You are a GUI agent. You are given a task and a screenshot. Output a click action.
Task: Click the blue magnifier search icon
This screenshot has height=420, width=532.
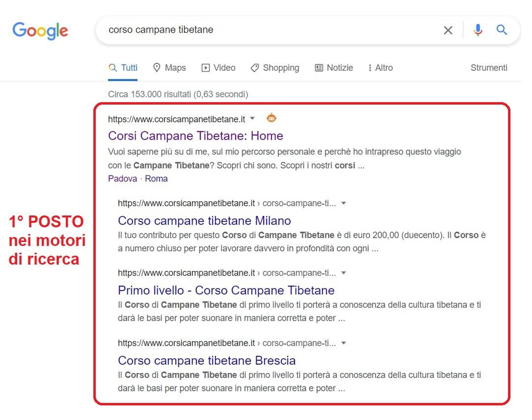pyautogui.click(x=502, y=30)
